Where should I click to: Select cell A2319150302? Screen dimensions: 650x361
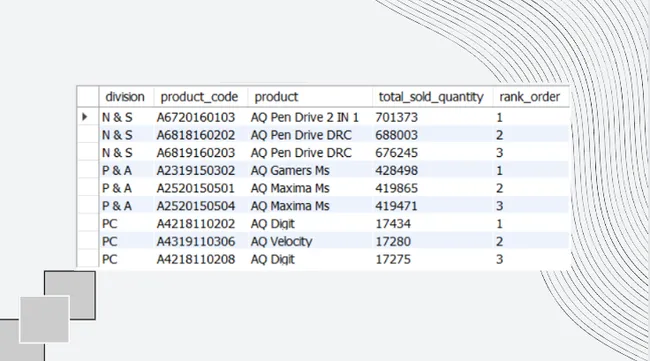click(196, 171)
